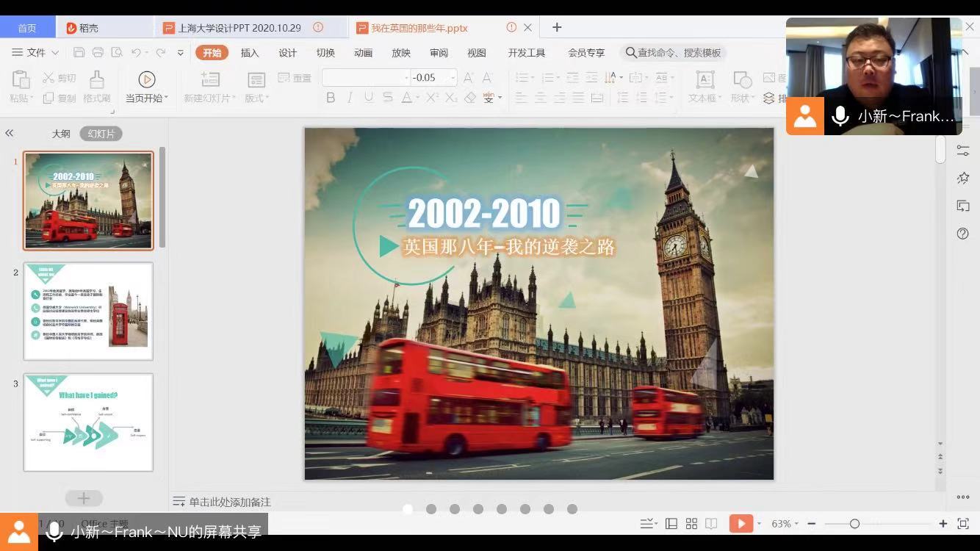Click the paste (粘贴) icon
The height and width of the screenshot is (551, 980).
pos(21,79)
